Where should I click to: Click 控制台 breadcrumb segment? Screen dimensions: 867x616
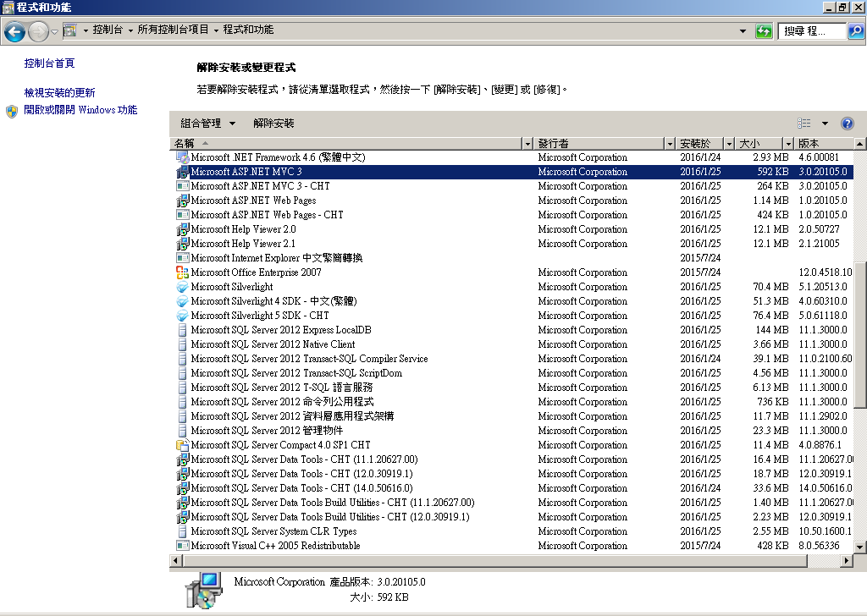pyautogui.click(x=108, y=30)
